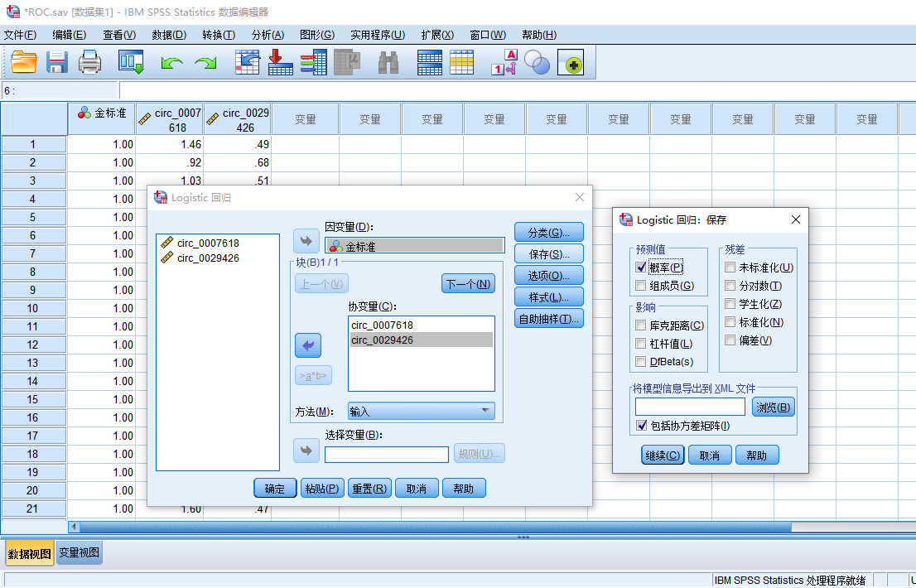Open 转换(T) menu

tap(219, 35)
